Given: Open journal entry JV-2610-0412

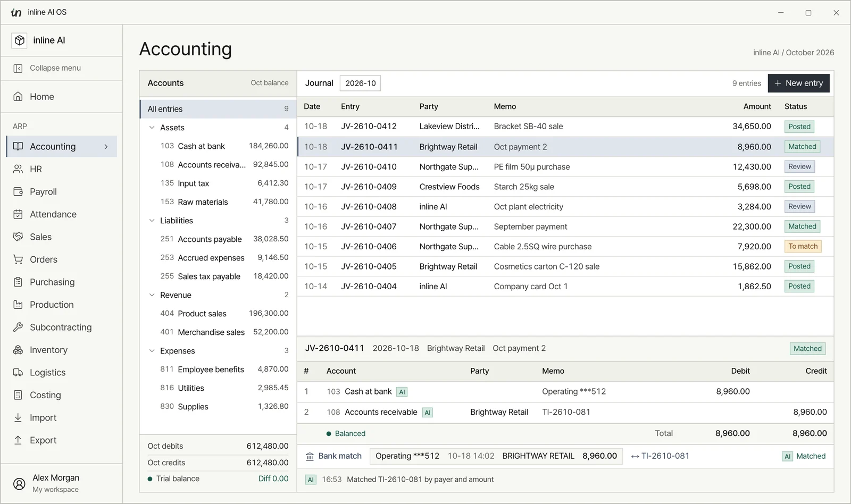Looking at the screenshot, I should coord(565,127).
